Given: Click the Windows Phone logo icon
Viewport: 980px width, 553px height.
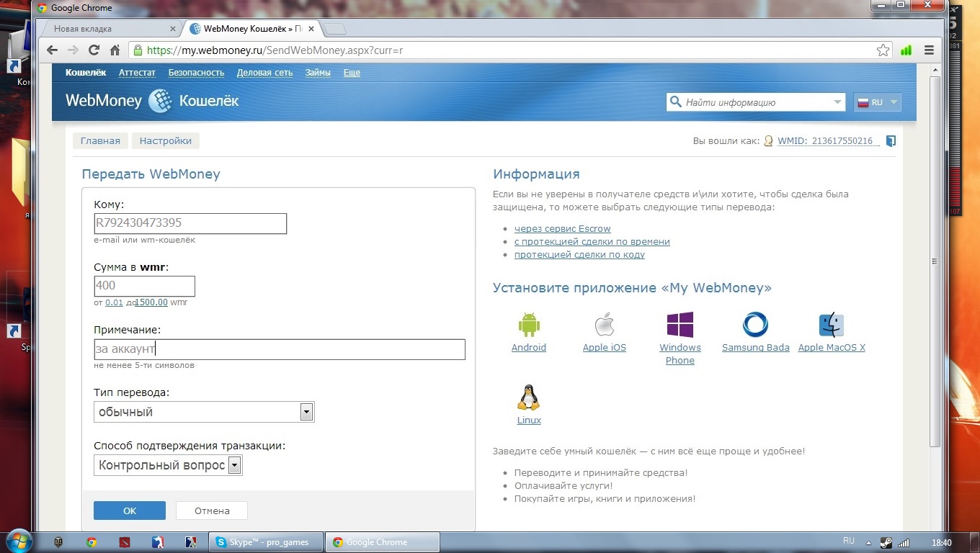Looking at the screenshot, I should point(680,325).
